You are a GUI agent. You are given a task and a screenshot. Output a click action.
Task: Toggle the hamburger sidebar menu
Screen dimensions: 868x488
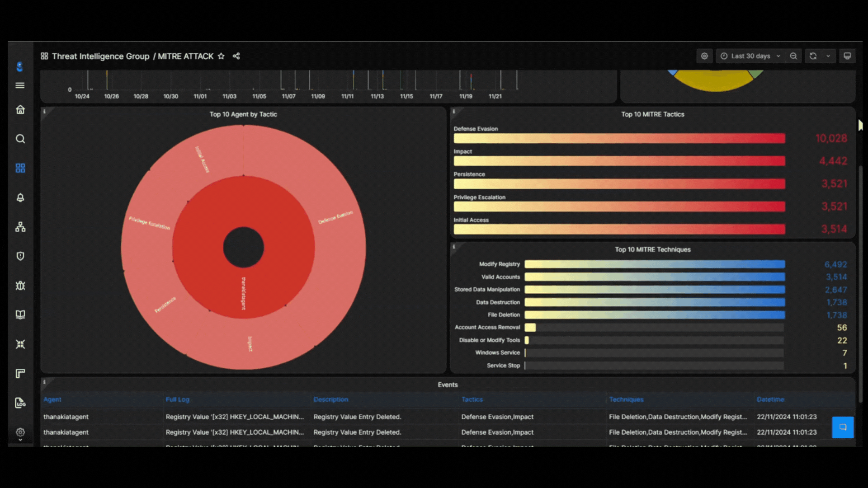(x=20, y=85)
